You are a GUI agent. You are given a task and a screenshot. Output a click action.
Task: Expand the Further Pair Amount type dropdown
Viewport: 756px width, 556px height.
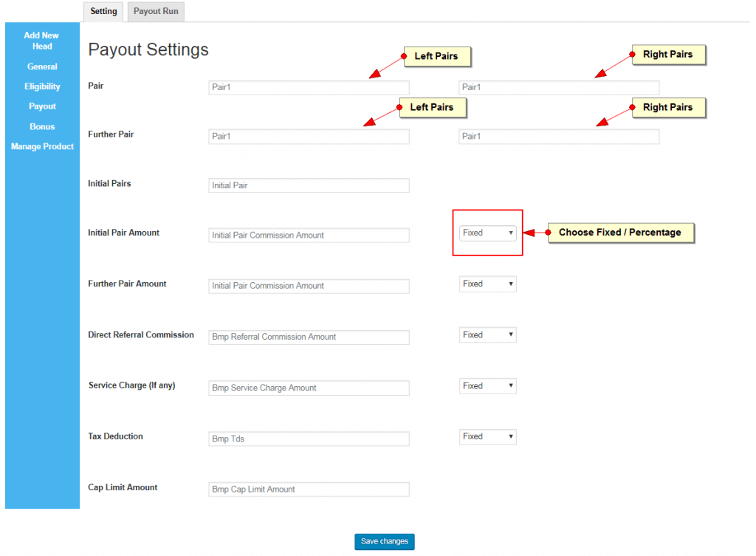pos(487,284)
